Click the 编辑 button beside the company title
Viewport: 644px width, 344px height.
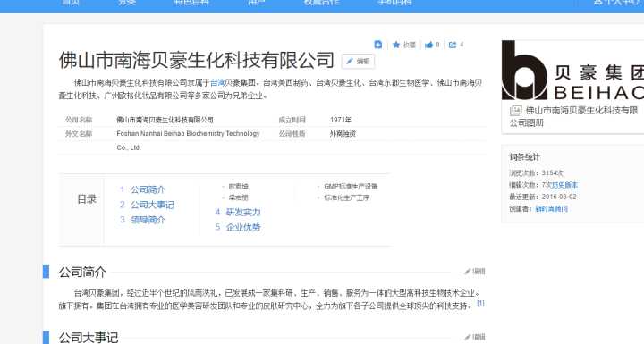pos(358,61)
